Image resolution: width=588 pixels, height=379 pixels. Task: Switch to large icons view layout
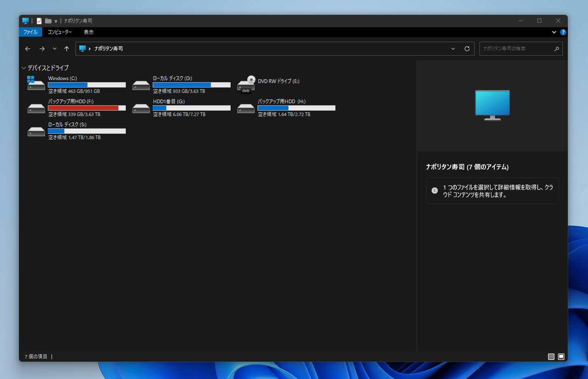pos(561,356)
